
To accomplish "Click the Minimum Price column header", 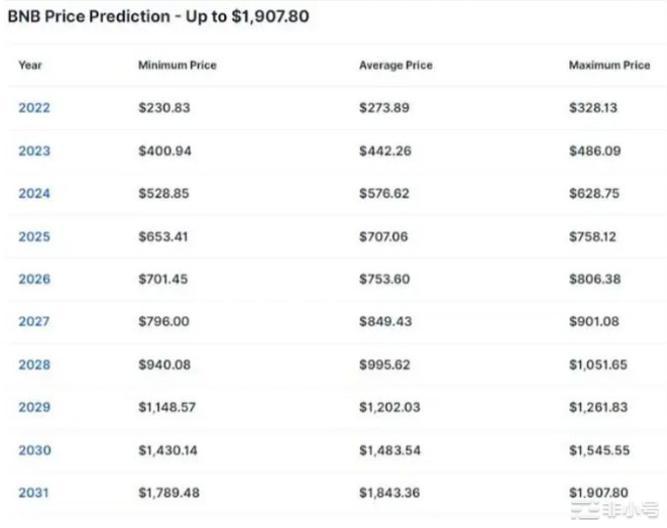I will (x=177, y=65).
